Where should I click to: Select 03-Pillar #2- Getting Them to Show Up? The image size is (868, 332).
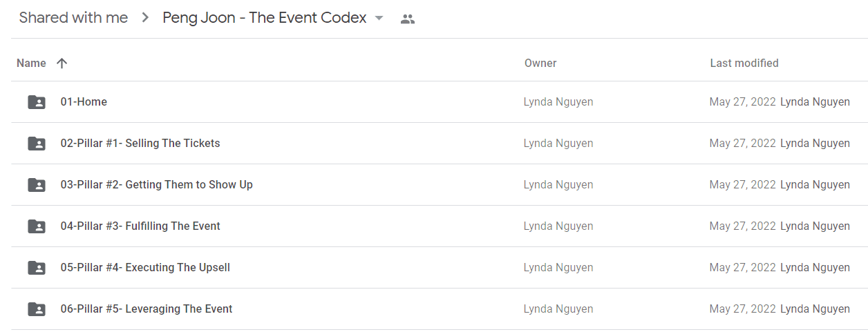pos(156,185)
